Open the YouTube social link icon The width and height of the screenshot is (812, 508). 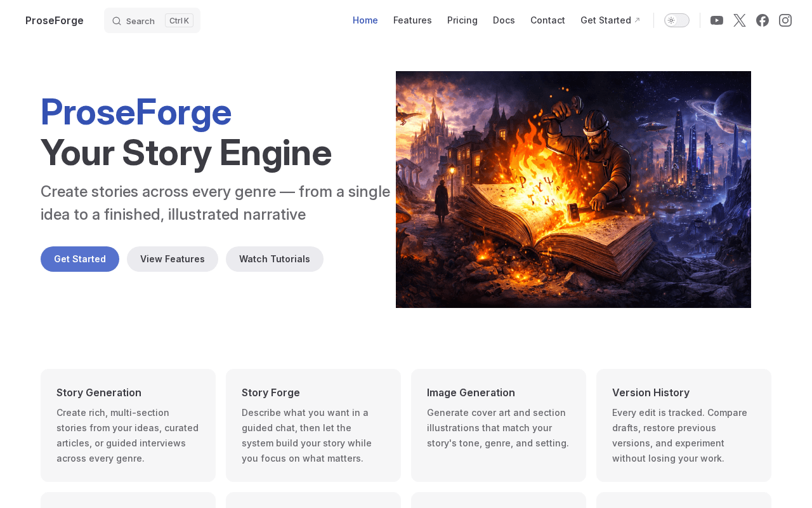[717, 20]
